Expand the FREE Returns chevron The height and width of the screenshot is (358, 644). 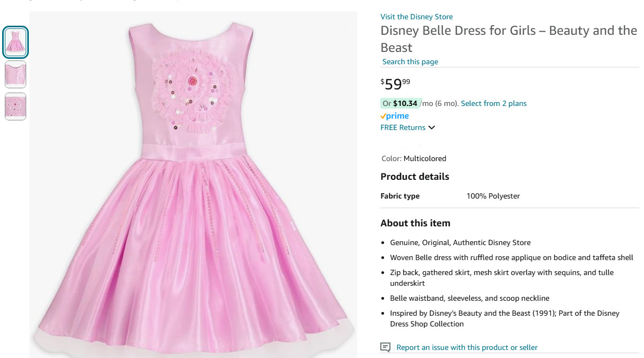[433, 128]
